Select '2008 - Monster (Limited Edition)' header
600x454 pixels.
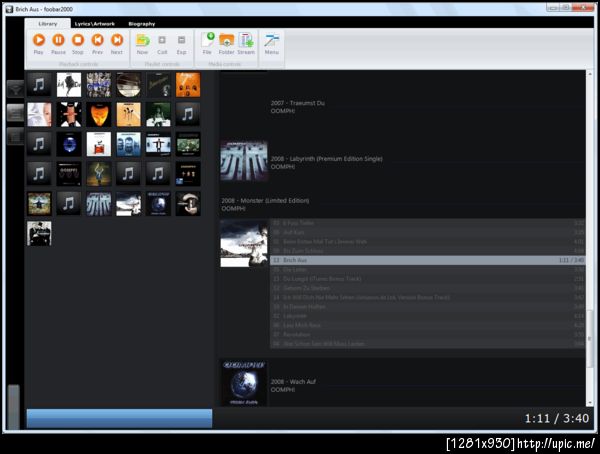point(265,201)
